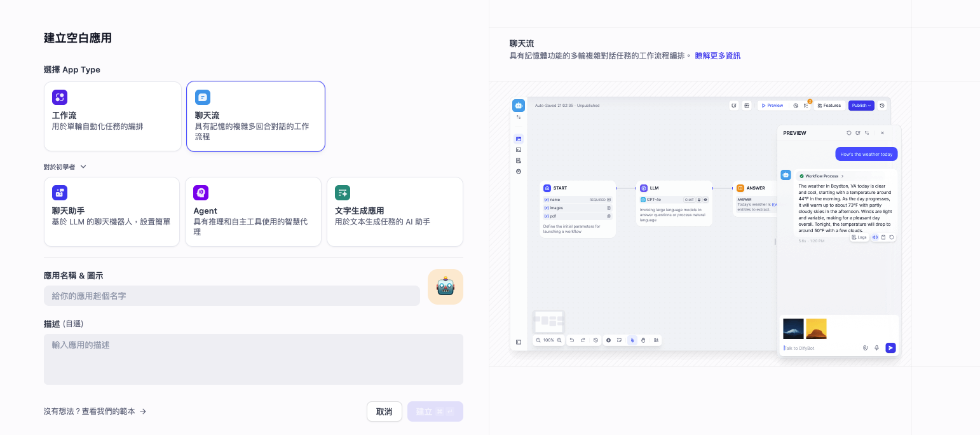
Task: Open the 沒有想法？查看我們的範本 templates link
Action: tap(95, 411)
